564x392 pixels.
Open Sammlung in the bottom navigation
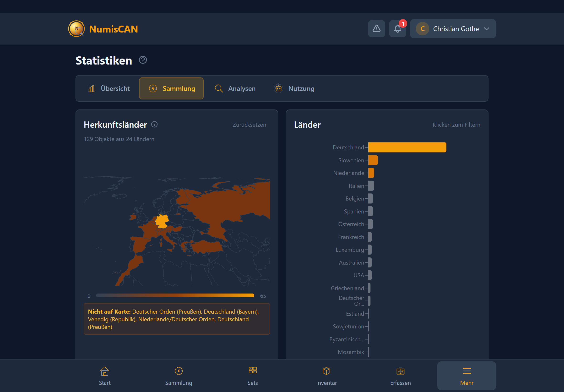coord(179,375)
